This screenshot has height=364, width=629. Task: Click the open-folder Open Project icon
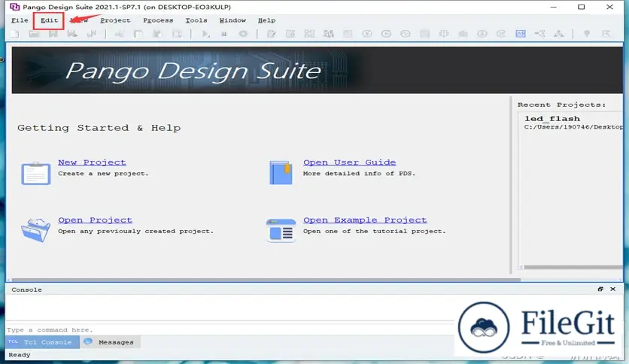point(35,230)
